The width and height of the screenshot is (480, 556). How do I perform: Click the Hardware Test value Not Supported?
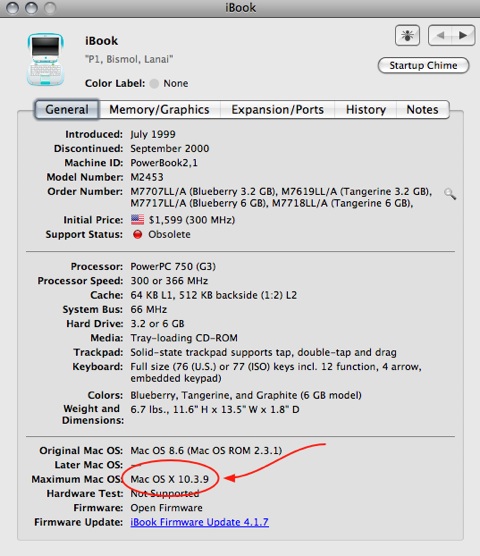tap(164, 494)
